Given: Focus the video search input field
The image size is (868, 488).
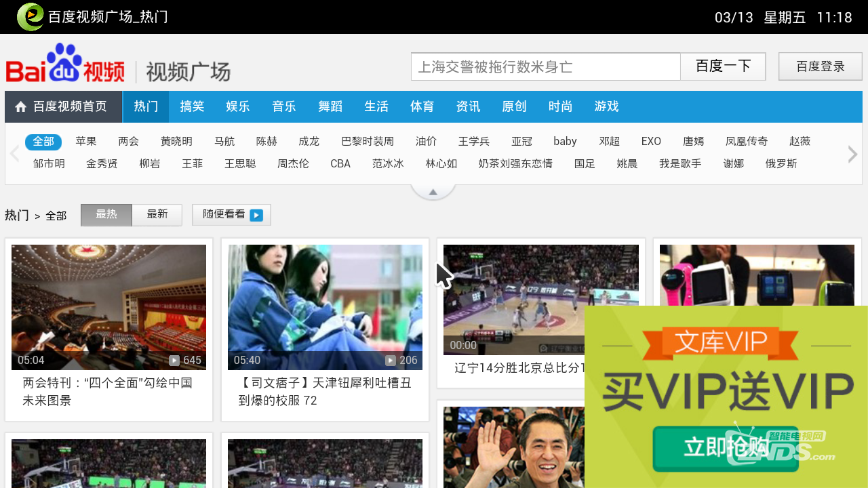Looking at the screenshot, I should click(x=546, y=66).
